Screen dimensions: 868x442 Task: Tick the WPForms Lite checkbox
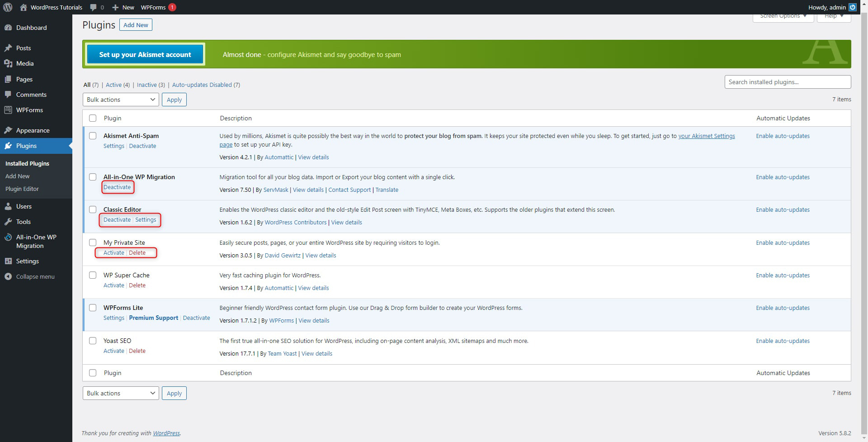click(x=93, y=308)
